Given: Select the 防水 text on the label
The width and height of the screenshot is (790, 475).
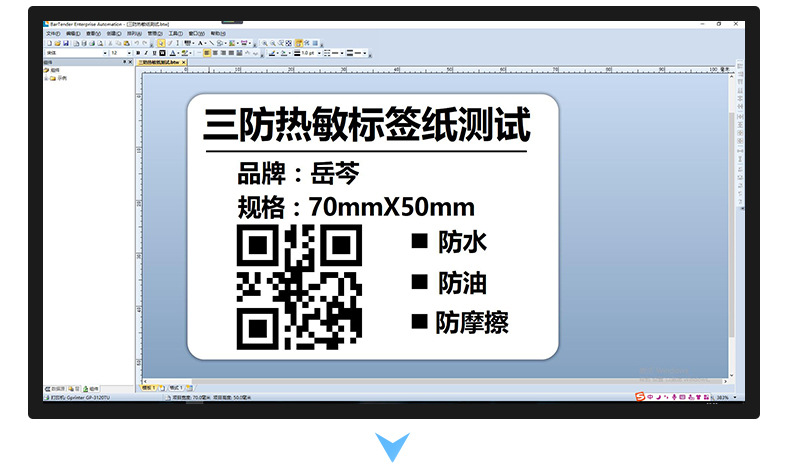Looking at the screenshot, I should (462, 242).
